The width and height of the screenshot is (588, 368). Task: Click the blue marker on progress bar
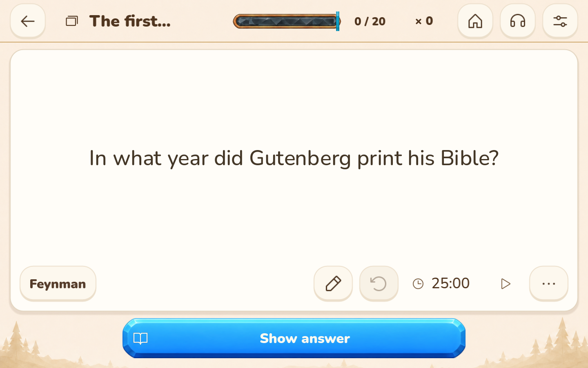point(338,21)
